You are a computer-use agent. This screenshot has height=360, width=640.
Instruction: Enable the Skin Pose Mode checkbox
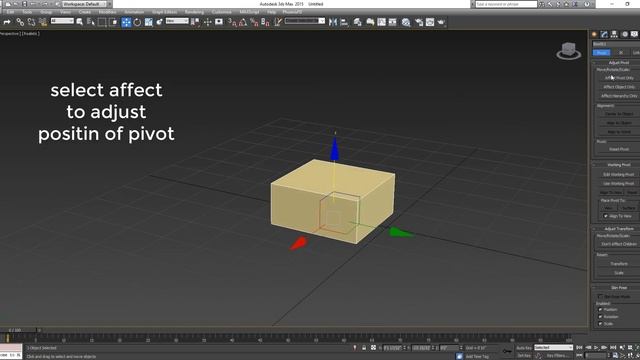click(x=600, y=297)
